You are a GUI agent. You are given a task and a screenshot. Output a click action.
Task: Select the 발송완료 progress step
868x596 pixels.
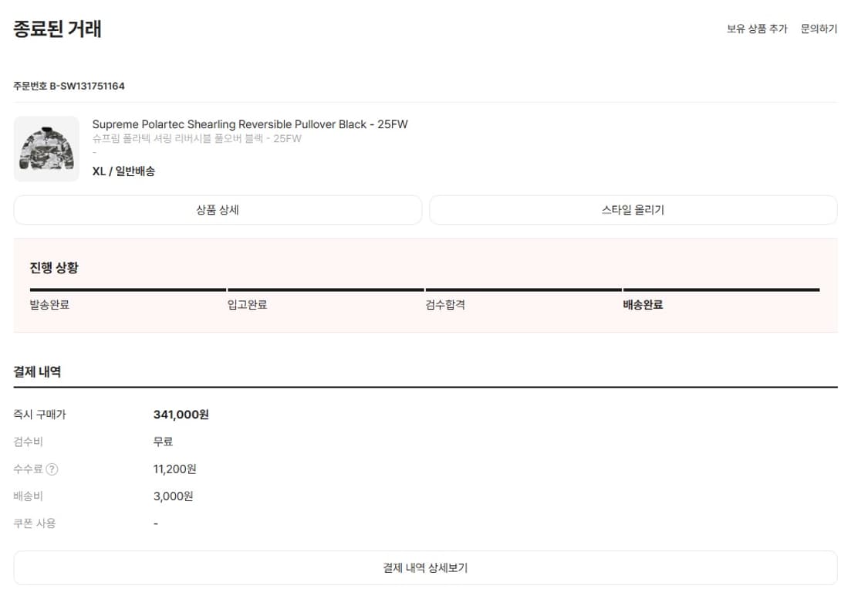pyautogui.click(x=50, y=305)
